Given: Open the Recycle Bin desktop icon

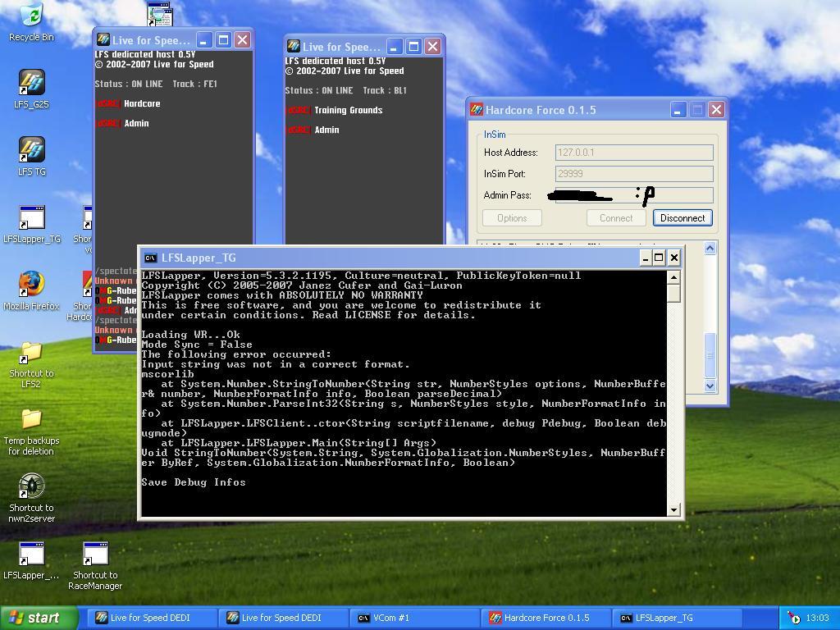Looking at the screenshot, I should click(x=31, y=21).
